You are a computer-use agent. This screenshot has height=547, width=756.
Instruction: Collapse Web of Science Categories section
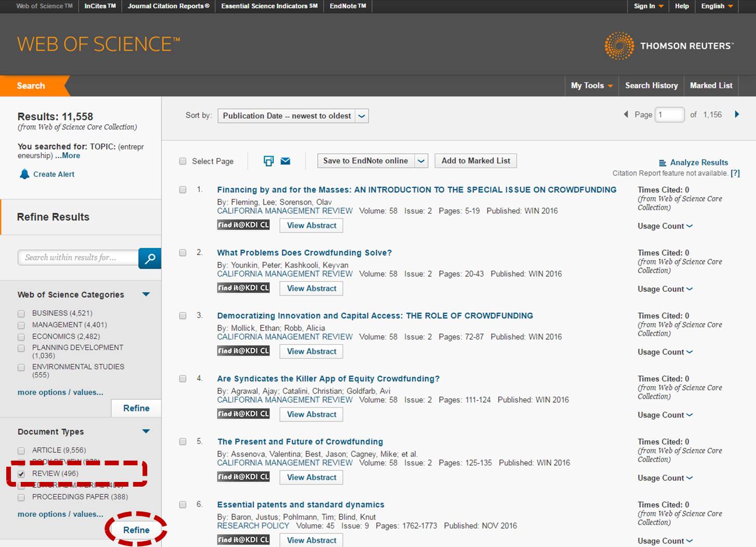[x=146, y=295]
